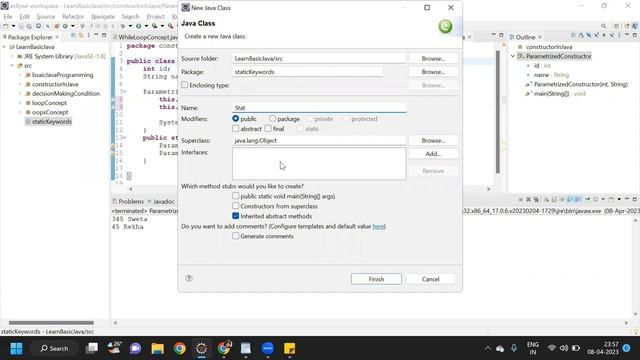Click the green Debug toolbar icon
Image resolution: width=640 pixels, height=360 pixels.
(x=122, y=26)
